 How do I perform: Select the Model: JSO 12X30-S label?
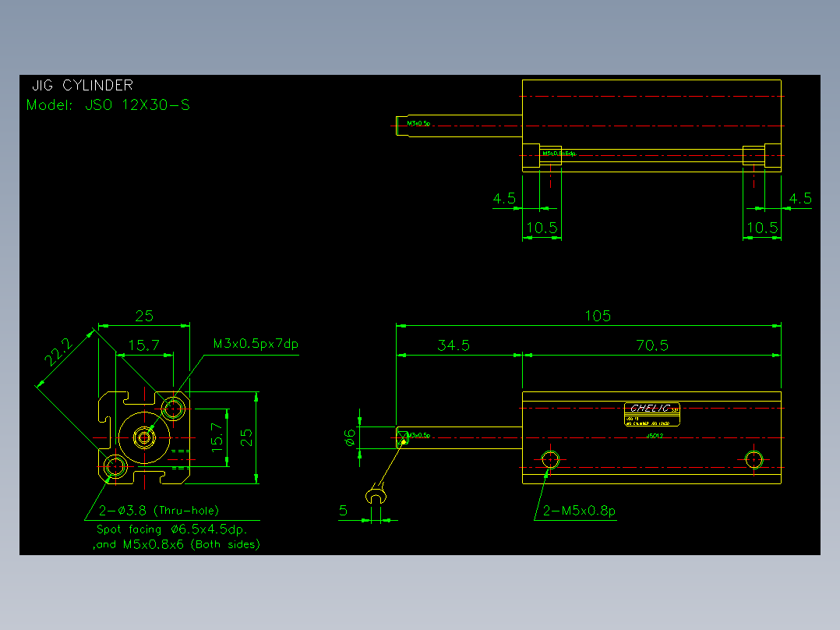tap(108, 104)
